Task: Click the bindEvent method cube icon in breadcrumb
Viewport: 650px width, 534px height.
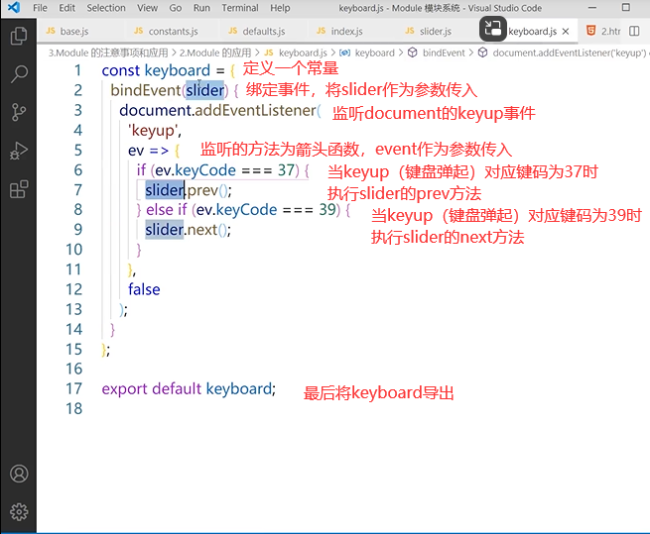Action: tap(412, 53)
